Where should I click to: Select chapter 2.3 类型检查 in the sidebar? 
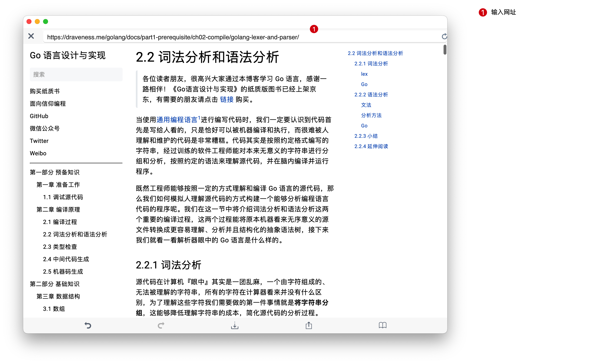pyautogui.click(x=60, y=247)
